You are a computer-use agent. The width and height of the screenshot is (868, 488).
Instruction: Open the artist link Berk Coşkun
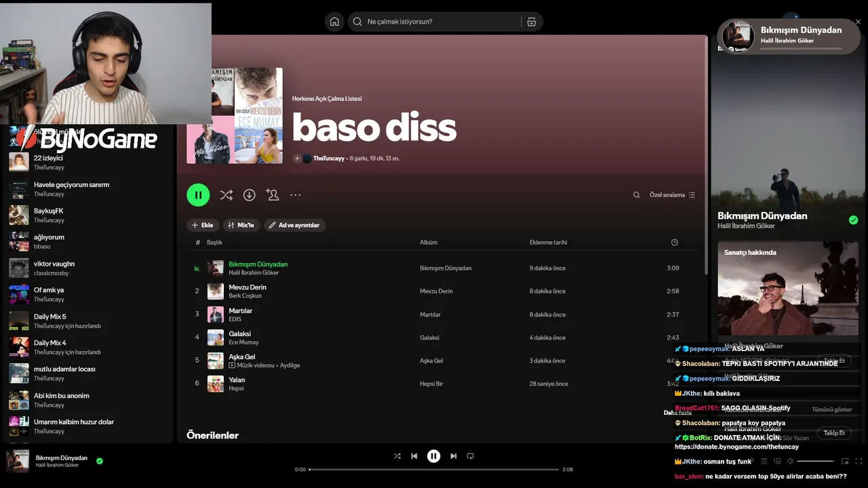point(245,296)
